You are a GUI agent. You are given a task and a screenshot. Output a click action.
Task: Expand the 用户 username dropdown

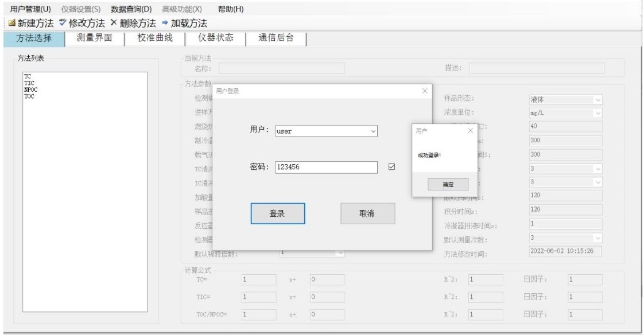(373, 131)
